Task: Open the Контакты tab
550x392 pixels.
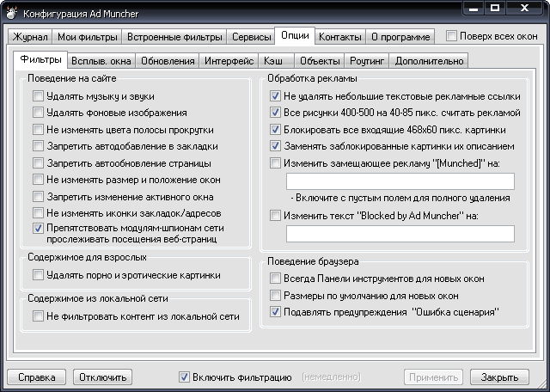Action: click(x=340, y=37)
